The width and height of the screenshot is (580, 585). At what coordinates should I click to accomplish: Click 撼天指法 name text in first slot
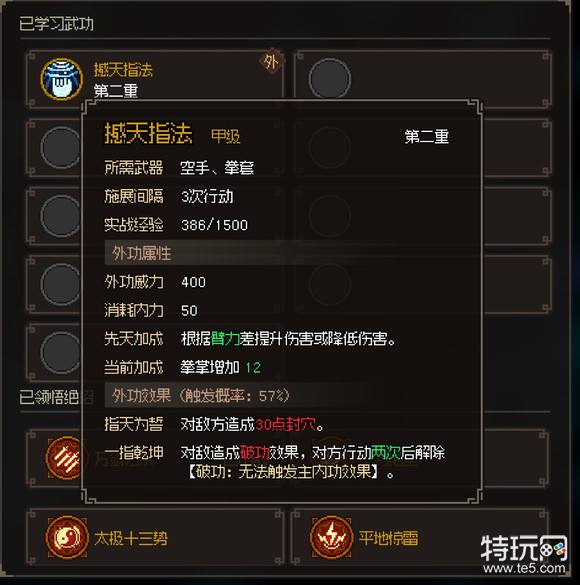(x=123, y=70)
